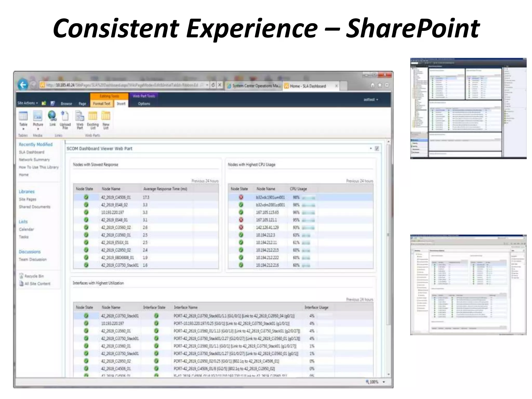Click the edit page icon beside Site Actions
Screen dimensions: 532x399
point(53,103)
